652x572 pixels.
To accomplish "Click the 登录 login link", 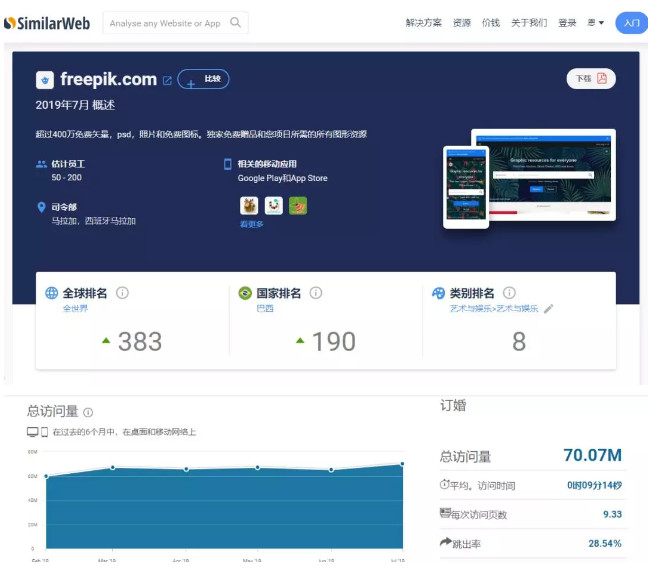I will click(x=567, y=23).
